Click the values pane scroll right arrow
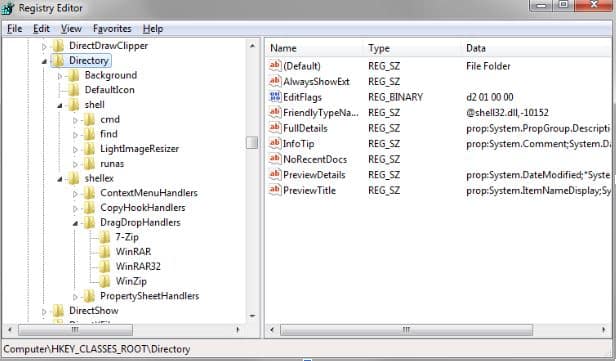616x361 pixels. tap(603, 330)
